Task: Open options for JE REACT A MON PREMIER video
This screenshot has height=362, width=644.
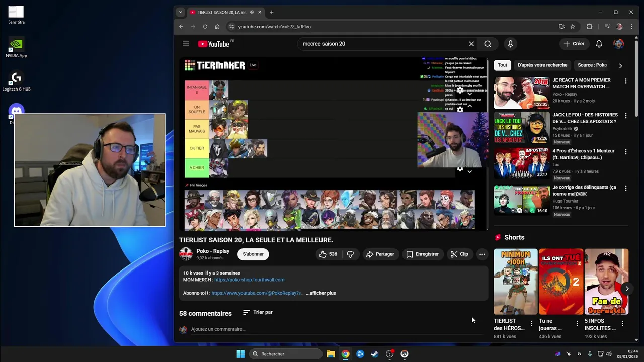Action: click(626, 81)
